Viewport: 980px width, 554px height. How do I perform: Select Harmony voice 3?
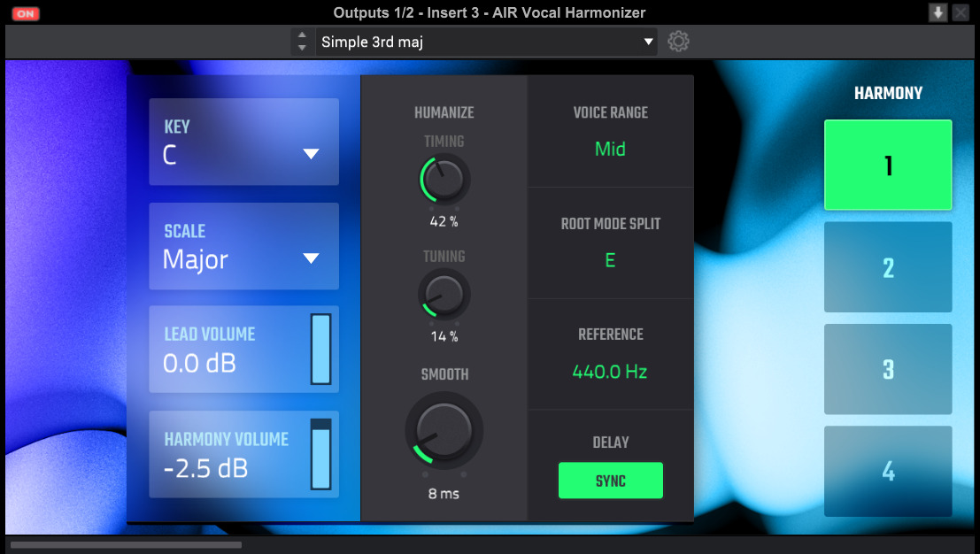[888, 369]
